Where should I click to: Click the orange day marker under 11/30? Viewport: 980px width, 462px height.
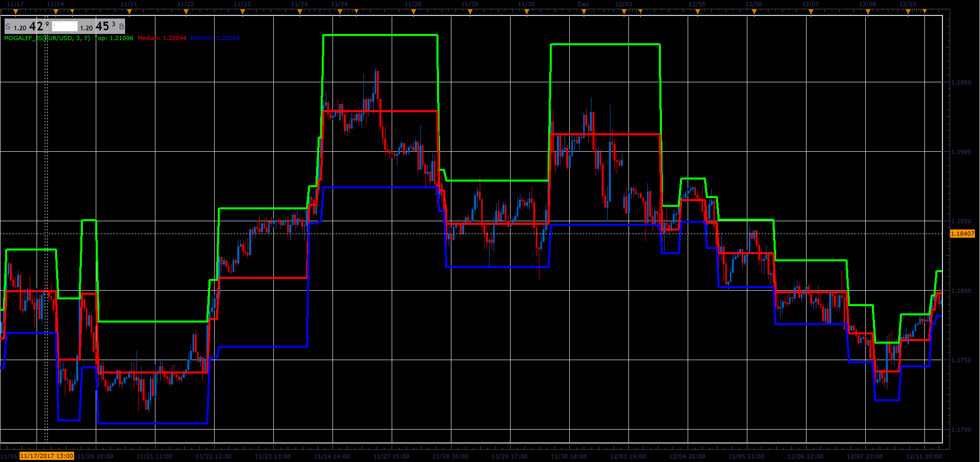coord(527,11)
